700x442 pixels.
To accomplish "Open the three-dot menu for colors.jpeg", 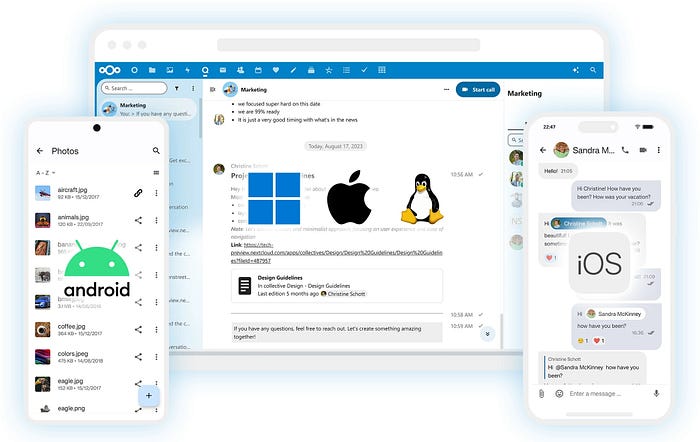I will [x=156, y=357].
